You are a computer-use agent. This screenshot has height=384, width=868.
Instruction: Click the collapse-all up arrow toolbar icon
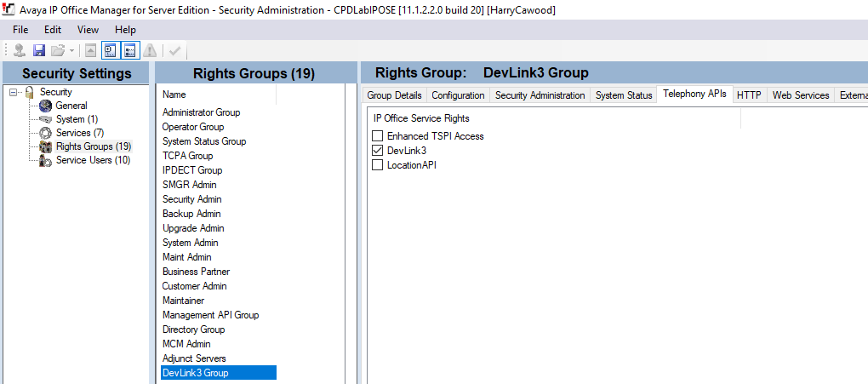(x=91, y=51)
